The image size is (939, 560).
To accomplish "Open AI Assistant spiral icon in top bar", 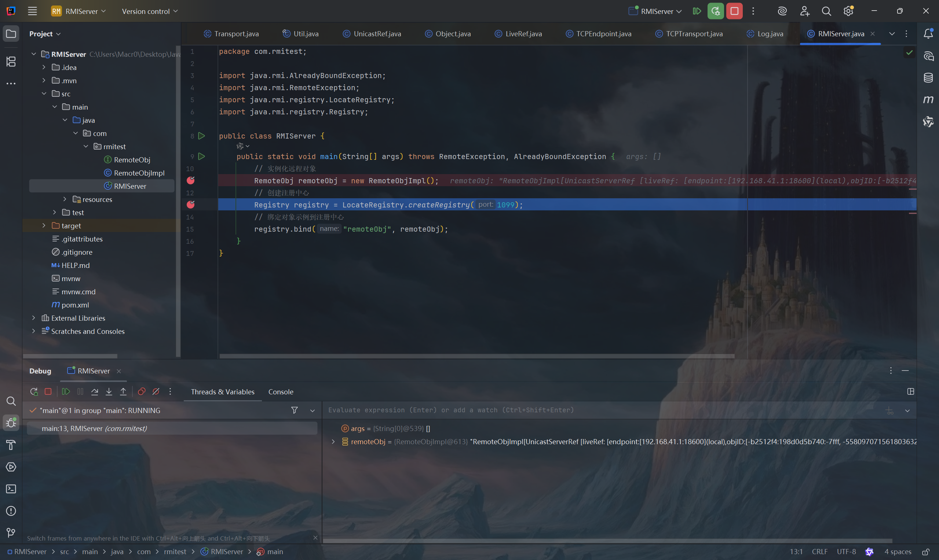I will point(782,11).
